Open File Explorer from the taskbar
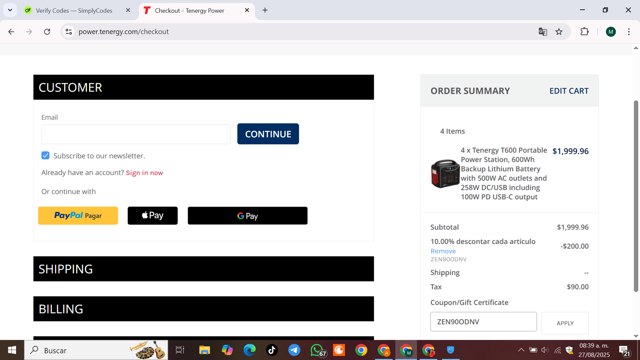This screenshot has width=640, height=360. (204, 350)
